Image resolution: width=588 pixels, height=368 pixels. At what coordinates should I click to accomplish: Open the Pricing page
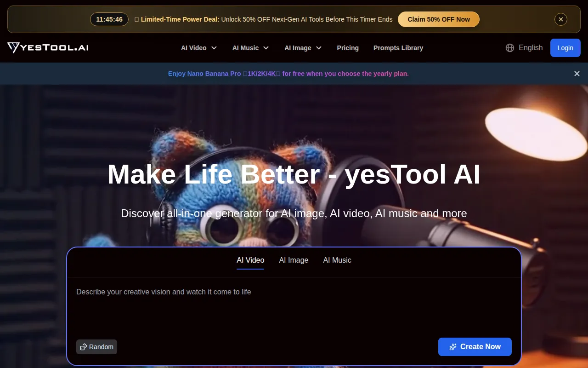[x=348, y=48]
